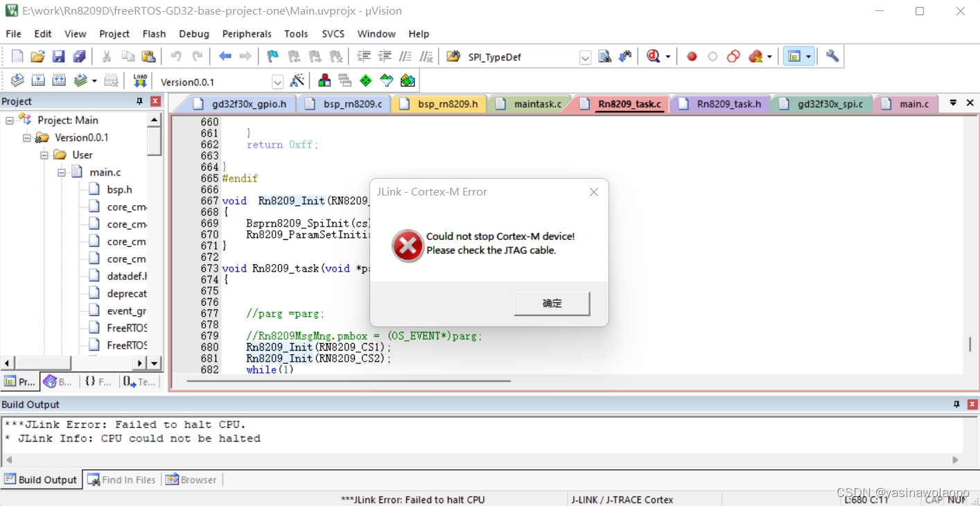Click the Find in Files binoculars icon

(604, 56)
